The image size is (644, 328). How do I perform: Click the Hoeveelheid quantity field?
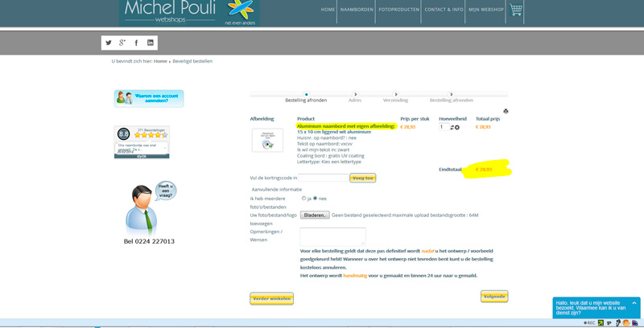click(x=444, y=127)
